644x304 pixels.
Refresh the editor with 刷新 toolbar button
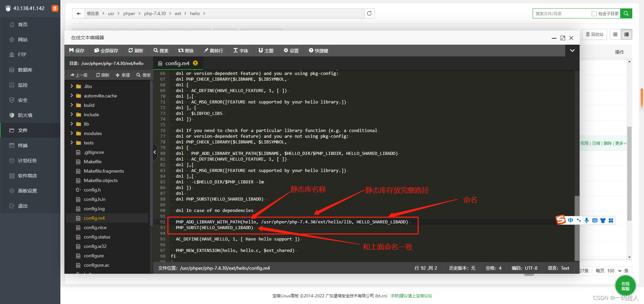pyautogui.click(x=136, y=50)
